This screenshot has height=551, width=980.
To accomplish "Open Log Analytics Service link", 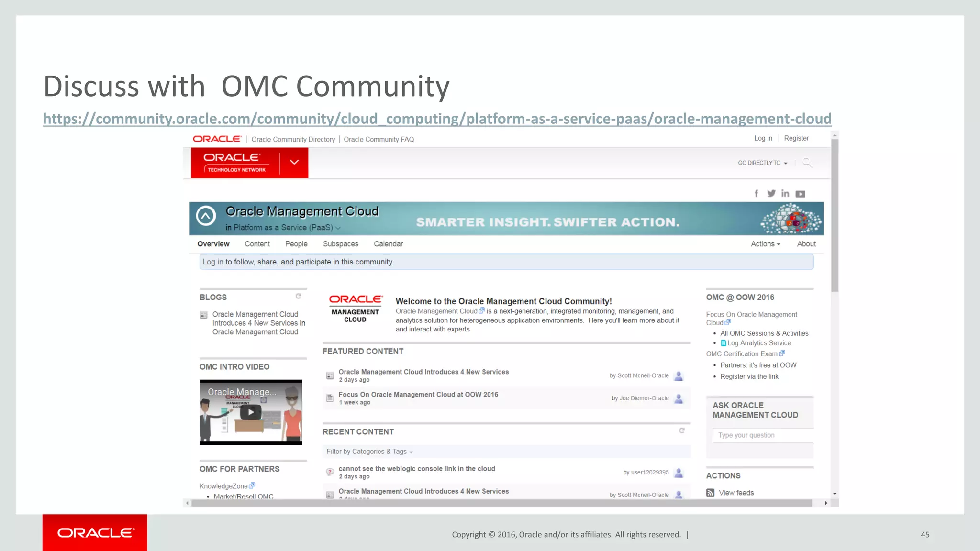I will click(759, 343).
